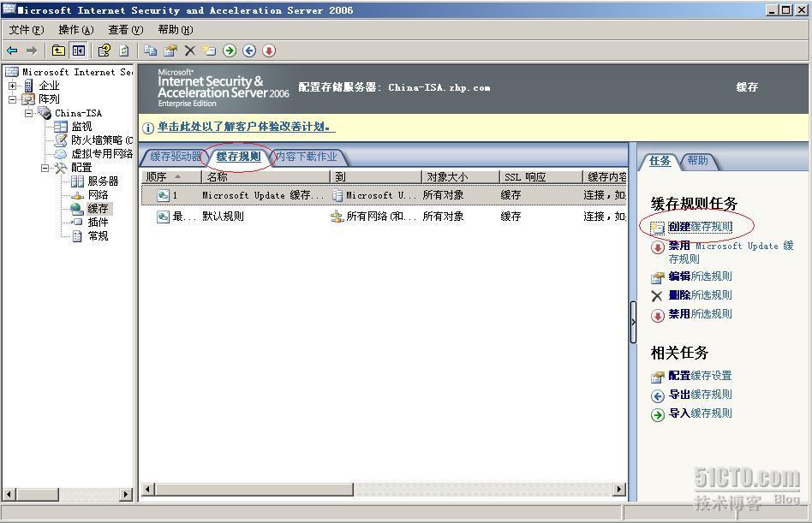Switch to the 内容下载作业 tab
The height and width of the screenshot is (523, 812).
click(307, 157)
